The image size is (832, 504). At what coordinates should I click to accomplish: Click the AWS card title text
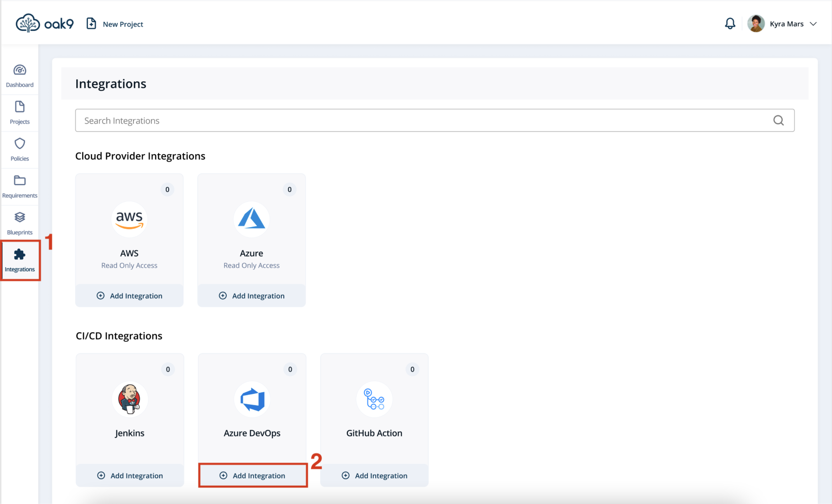(129, 253)
